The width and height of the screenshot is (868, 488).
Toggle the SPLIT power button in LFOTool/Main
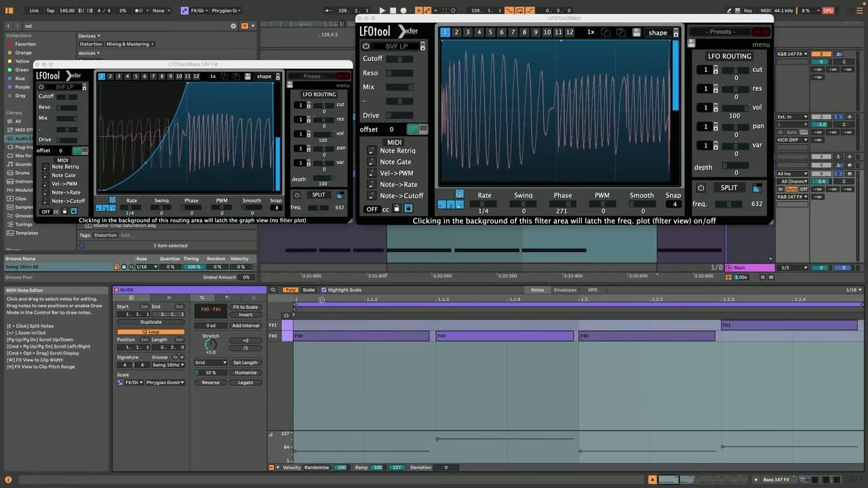(701, 188)
